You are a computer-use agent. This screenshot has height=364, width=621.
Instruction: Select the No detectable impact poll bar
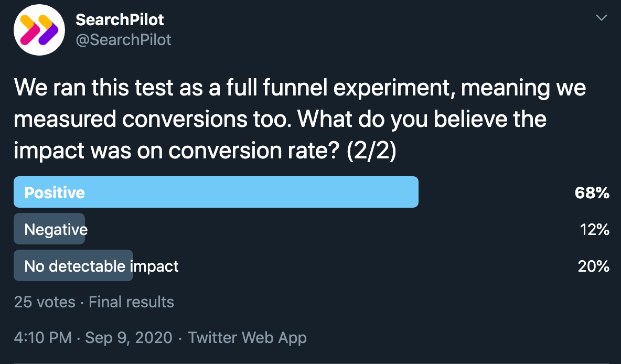point(73,265)
